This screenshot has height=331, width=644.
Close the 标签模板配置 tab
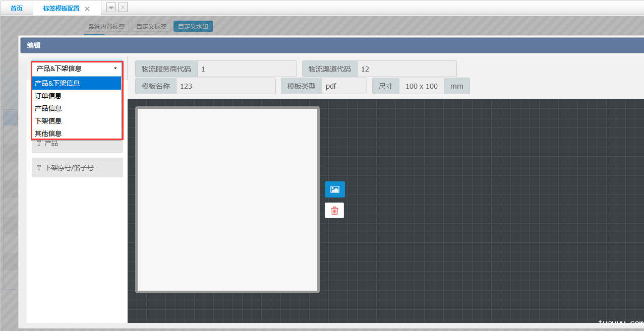point(87,9)
